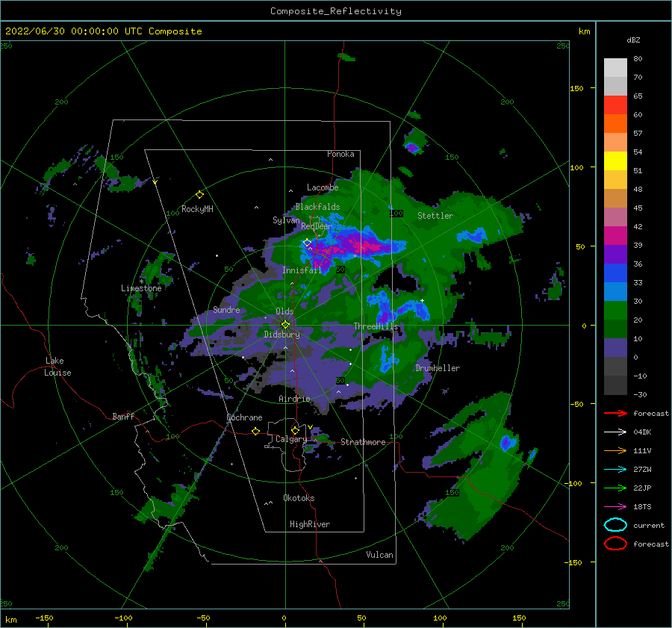This screenshot has height=628, width=672.
Task: Click the km unit label at top right
Action: pos(584,31)
